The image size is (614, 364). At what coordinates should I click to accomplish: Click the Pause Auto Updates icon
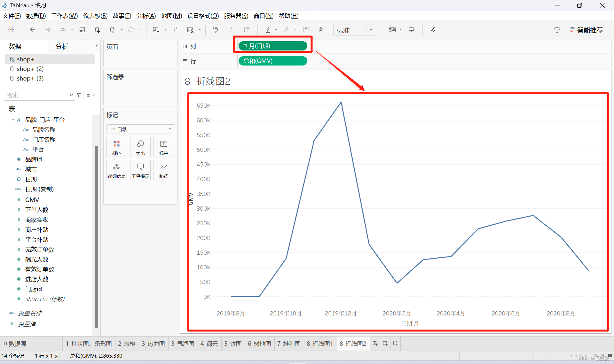tap(112, 30)
